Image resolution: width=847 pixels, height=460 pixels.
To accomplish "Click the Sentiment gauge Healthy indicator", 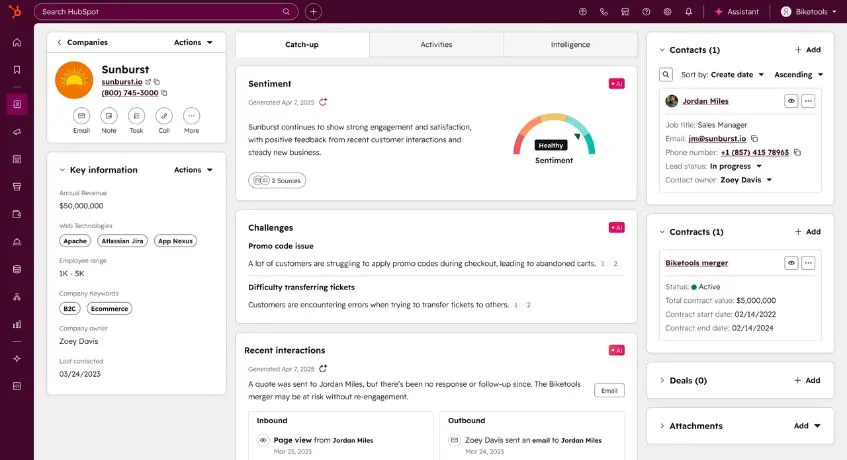I will click(x=550, y=145).
